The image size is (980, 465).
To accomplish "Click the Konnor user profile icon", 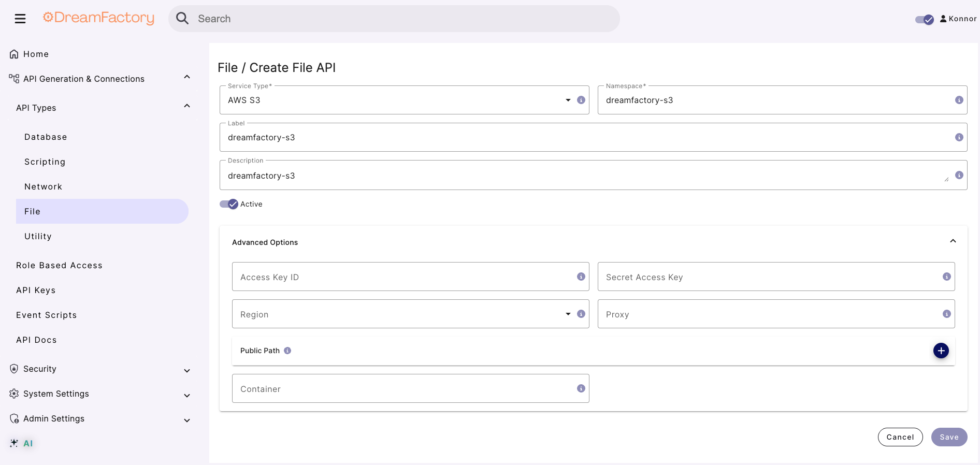I will pyautogui.click(x=943, y=19).
